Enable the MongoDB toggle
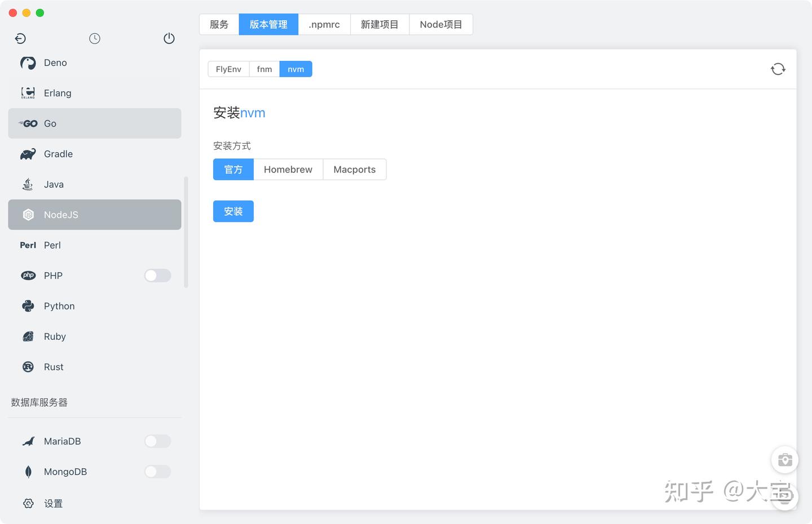Screen dimensions: 812x524 tap(157, 472)
